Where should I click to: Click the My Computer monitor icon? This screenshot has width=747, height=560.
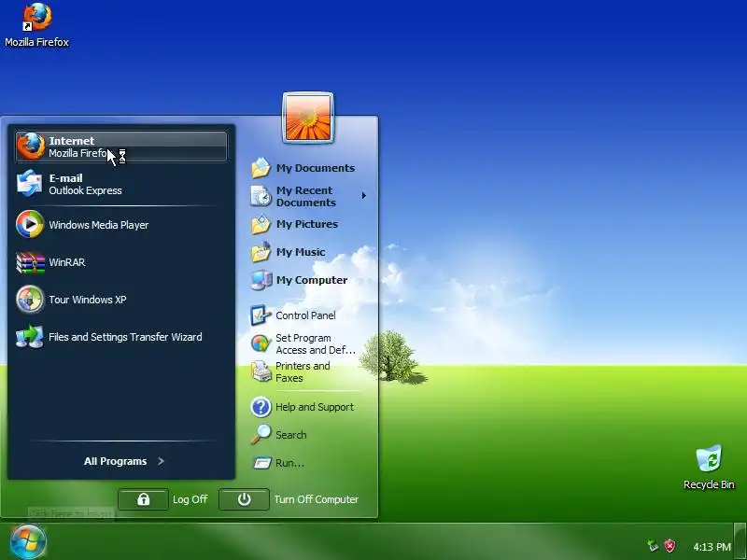261,280
